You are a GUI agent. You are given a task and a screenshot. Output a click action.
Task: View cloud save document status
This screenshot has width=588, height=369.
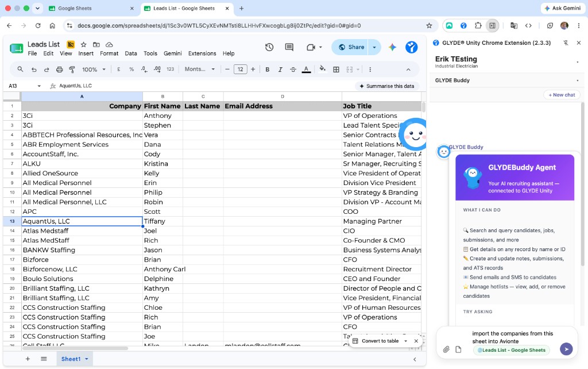pos(109,44)
